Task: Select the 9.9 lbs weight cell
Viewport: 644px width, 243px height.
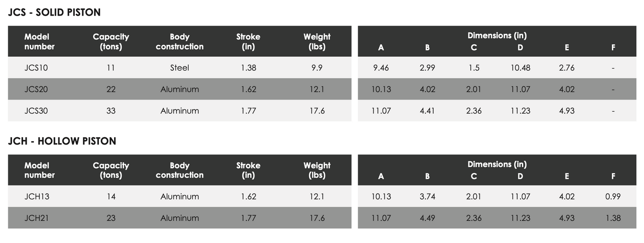Action: click(x=317, y=68)
